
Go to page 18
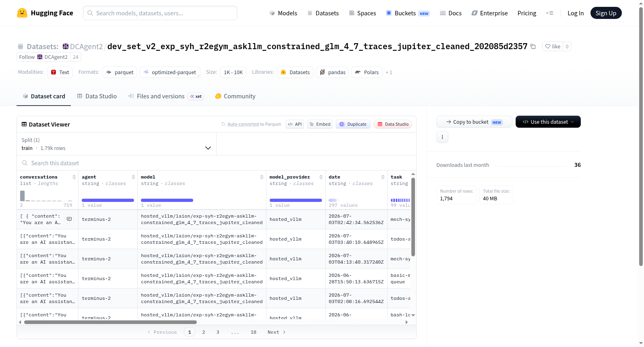point(254,332)
